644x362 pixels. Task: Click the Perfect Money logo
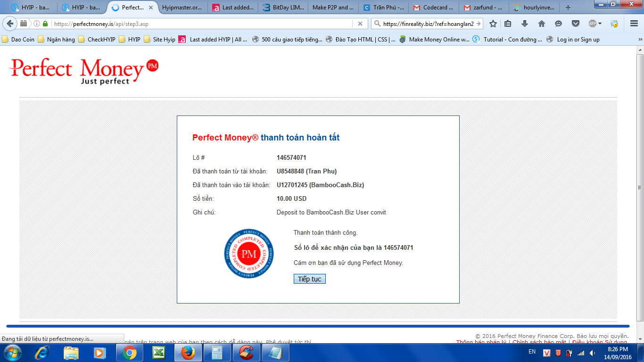[84, 71]
